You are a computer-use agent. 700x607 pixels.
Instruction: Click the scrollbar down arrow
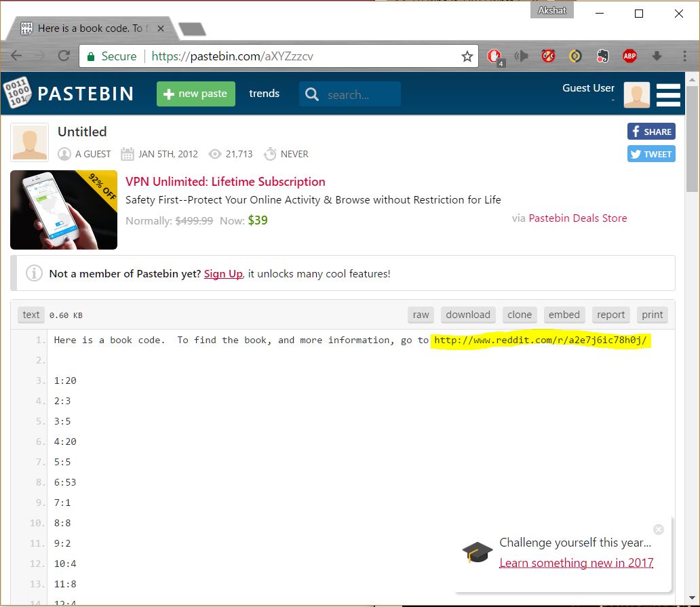click(x=692, y=598)
